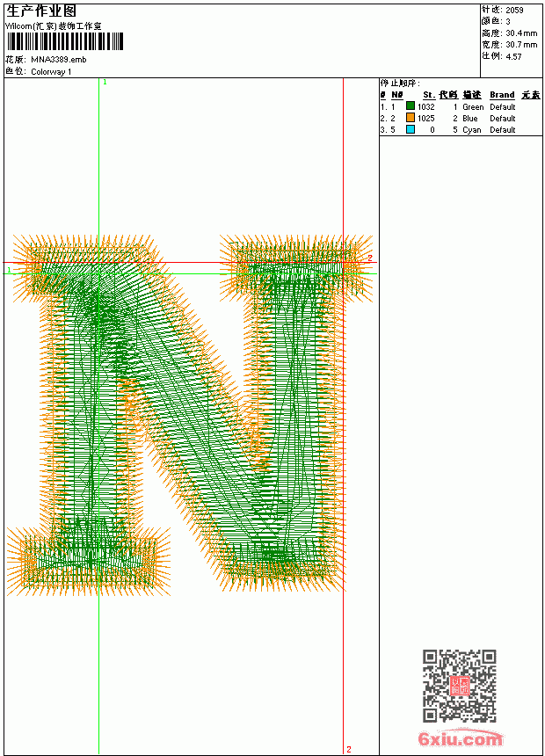Click the barcode under the Wilcom header
The width and height of the screenshot is (545, 756).
coord(65,41)
